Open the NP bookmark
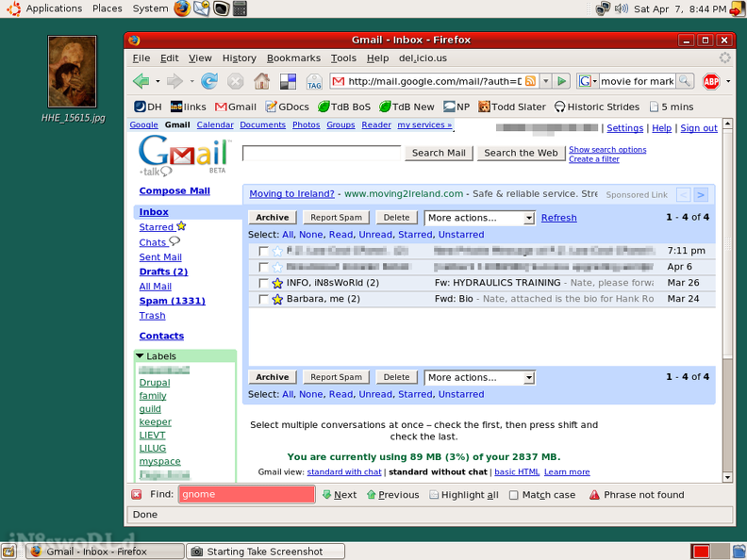The width and height of the screenshot is (747, 560). [x=456, y=107]
